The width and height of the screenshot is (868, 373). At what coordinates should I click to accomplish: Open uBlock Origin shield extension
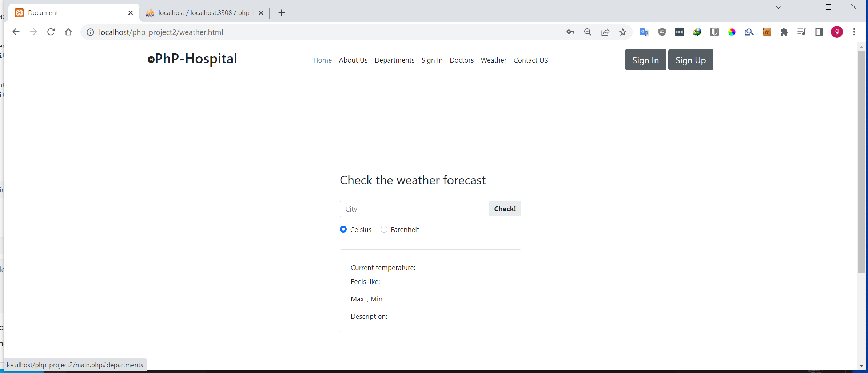coord(662,32)
